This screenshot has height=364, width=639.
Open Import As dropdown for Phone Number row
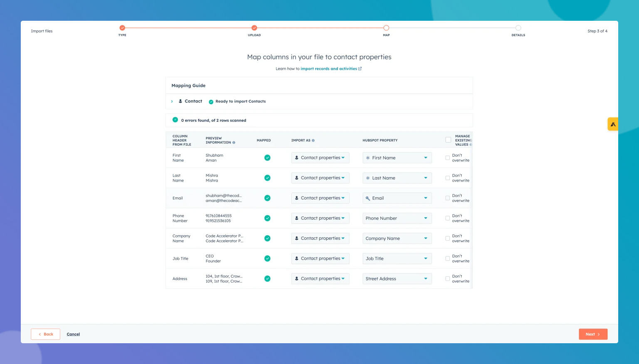(x=320, y=218)
